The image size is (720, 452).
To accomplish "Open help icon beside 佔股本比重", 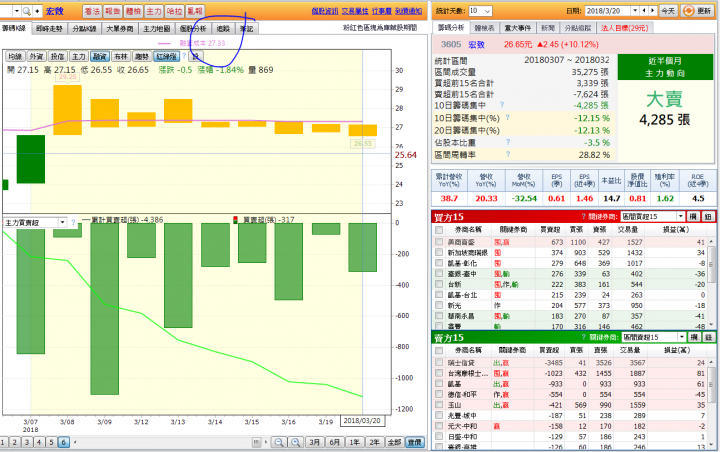I will coord(508,142).
